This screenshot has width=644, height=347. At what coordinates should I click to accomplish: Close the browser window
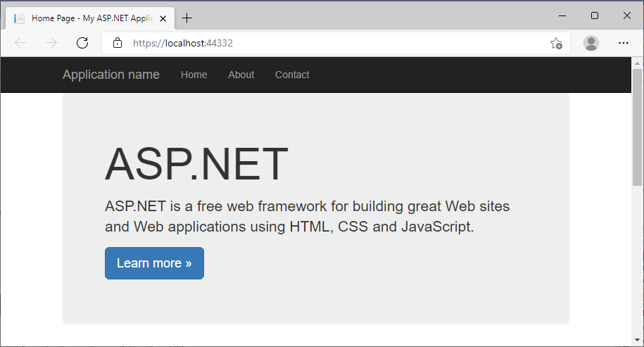click(626, 15)
